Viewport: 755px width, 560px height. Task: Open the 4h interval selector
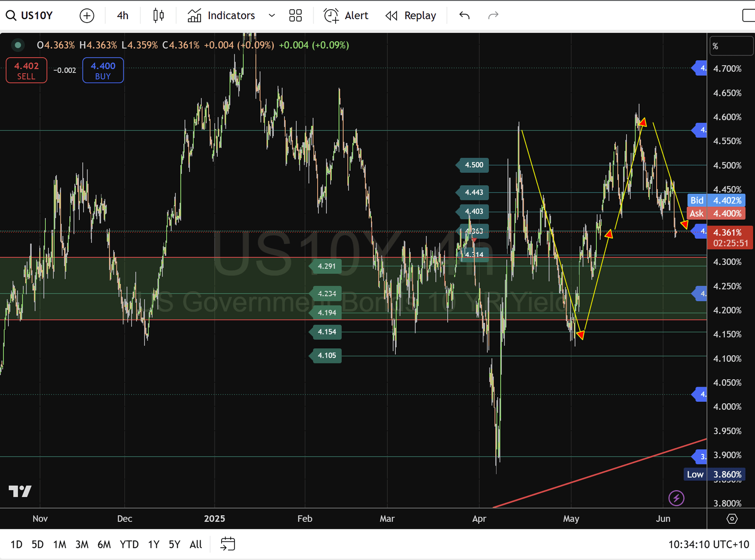[x=122, y=16]
